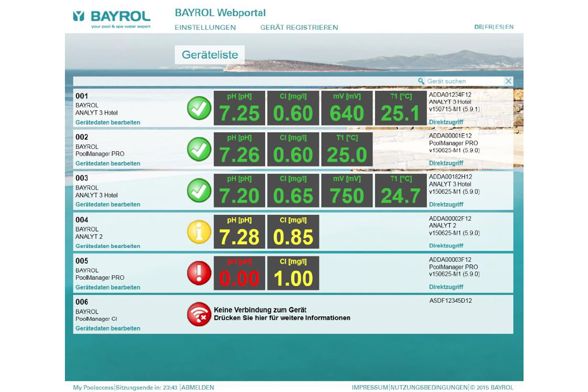Open the IMPRESSUM page
Screen dimensions: 588x392
(370, 387)
